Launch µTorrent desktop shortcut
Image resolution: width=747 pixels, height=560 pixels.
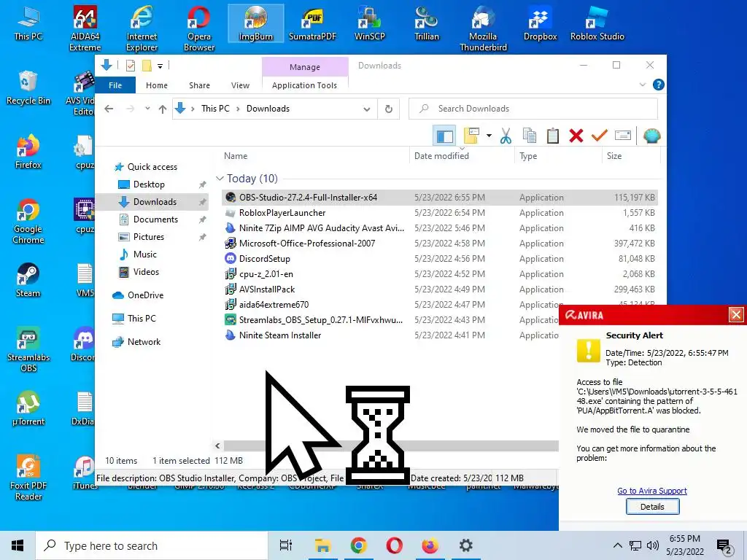pyautogui.click(x=28, y=408)
